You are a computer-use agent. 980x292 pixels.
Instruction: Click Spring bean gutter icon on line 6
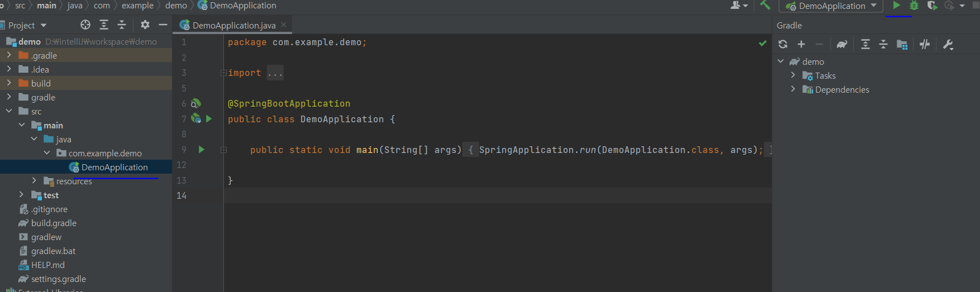tap(195, 103)
